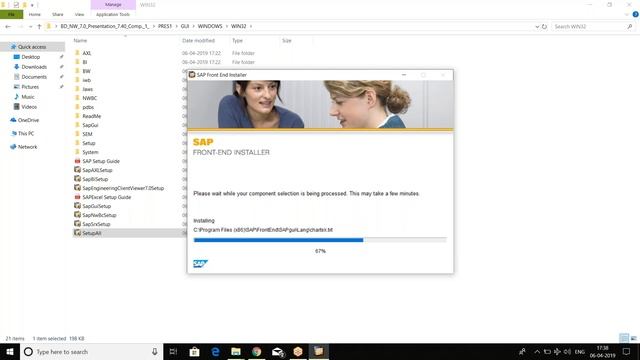Open Pictures in the sidebar

pos(30,87)
